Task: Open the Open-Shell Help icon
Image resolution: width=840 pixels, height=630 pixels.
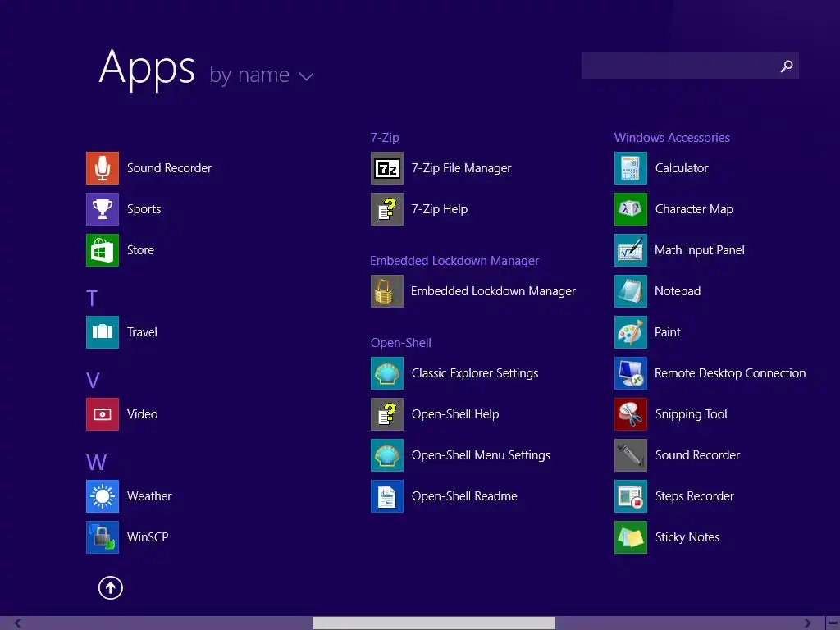Action: pos(387,414)
